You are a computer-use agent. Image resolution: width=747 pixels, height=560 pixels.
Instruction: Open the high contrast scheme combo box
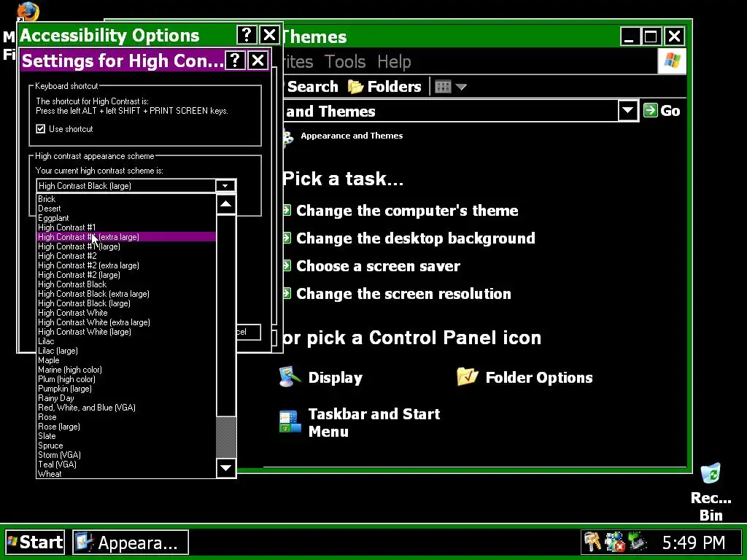click(136, 186)
